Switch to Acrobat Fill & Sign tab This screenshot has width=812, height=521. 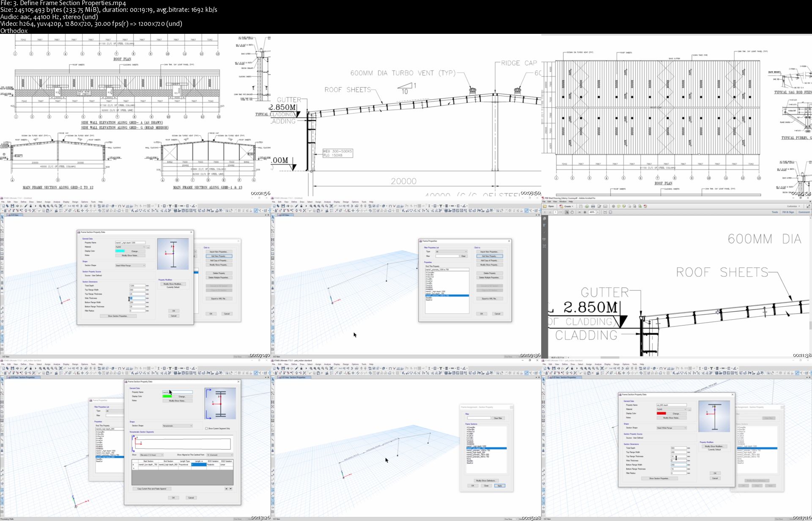(x=788, y=212)
